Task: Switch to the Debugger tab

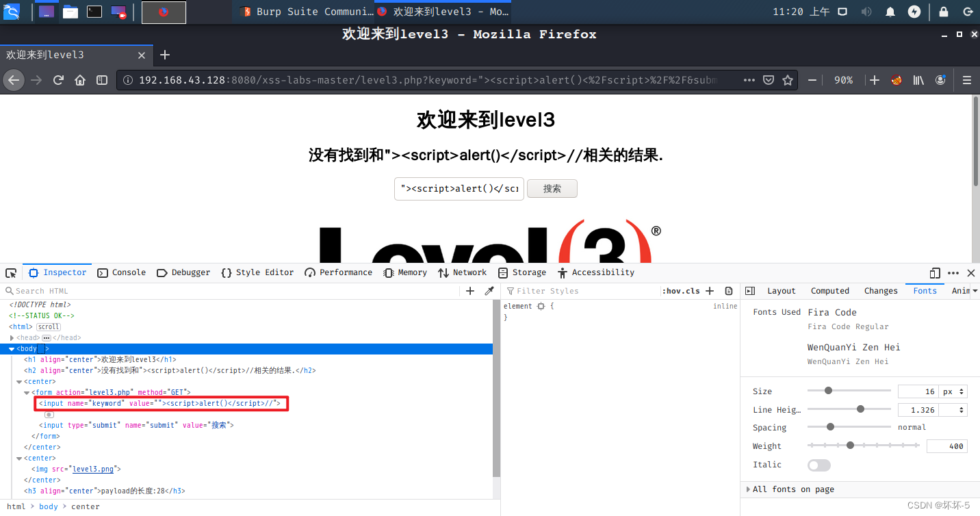Action: click(183, 272)
